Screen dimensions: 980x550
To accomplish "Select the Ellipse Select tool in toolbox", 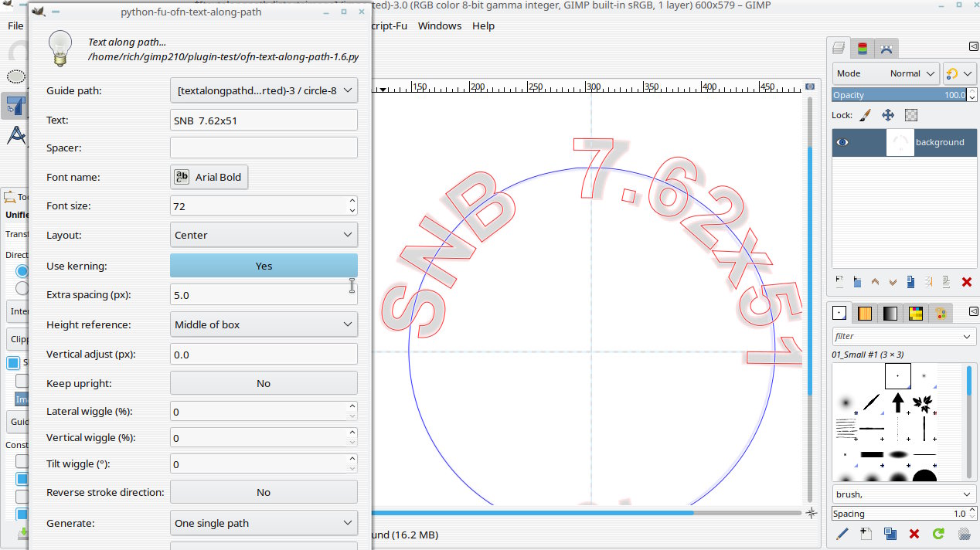I will click(15, 76).
